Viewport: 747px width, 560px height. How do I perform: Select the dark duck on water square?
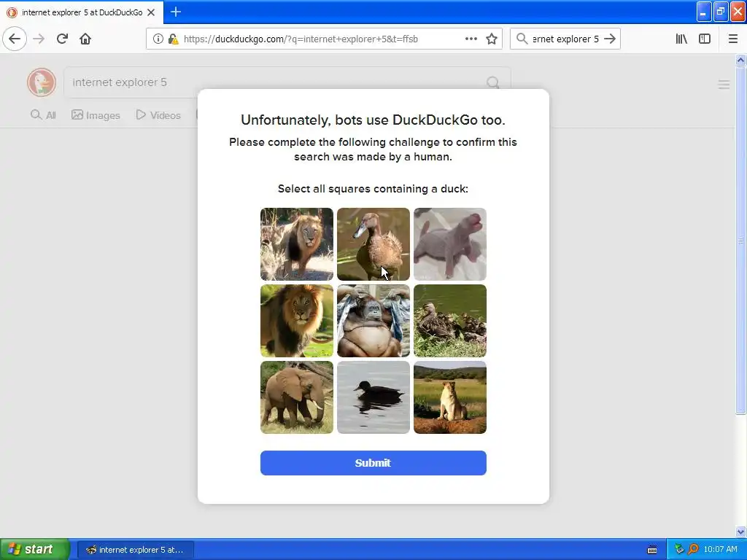point(373,397)
